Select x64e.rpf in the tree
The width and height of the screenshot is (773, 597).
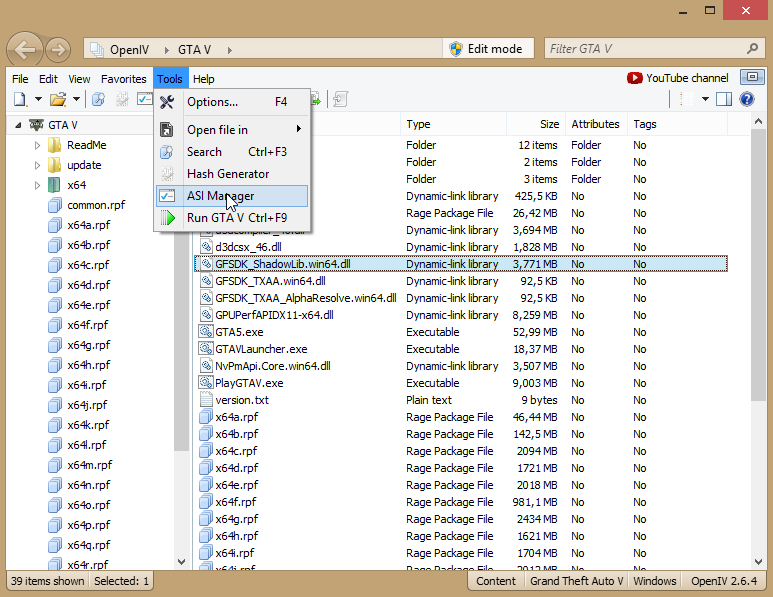pyautogui.click(x=88, y=305)
